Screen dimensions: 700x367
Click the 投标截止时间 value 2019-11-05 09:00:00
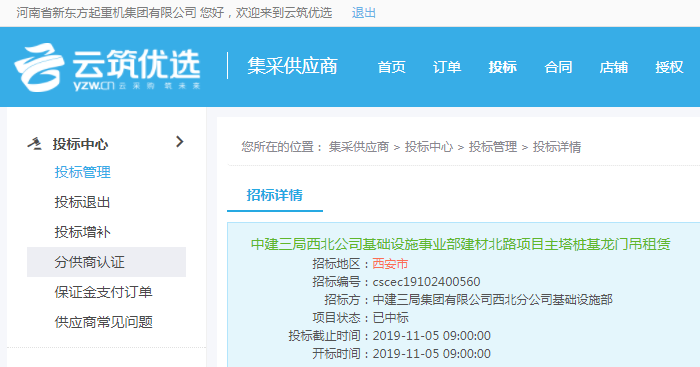(432, 335)
